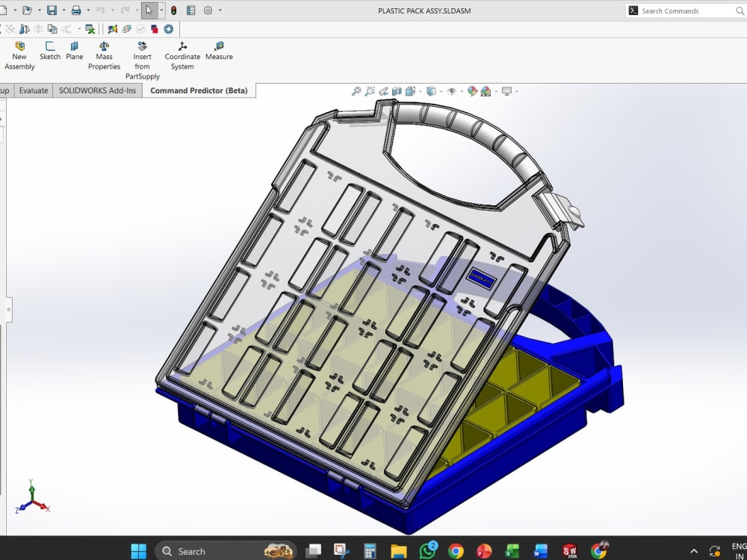The image size is (747, 560).
Task: Click Zoom to Area icon
Action: click(370, 91)
